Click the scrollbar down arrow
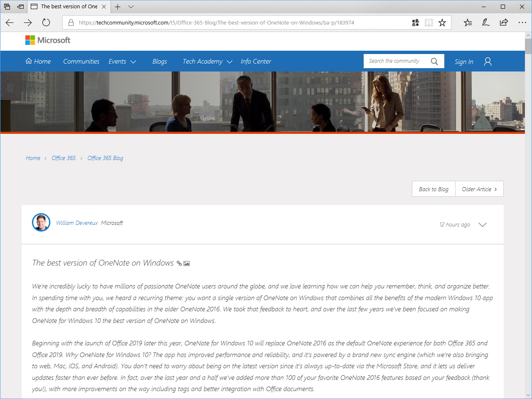This screenshot has height=399, width=532. coord(528,395)
